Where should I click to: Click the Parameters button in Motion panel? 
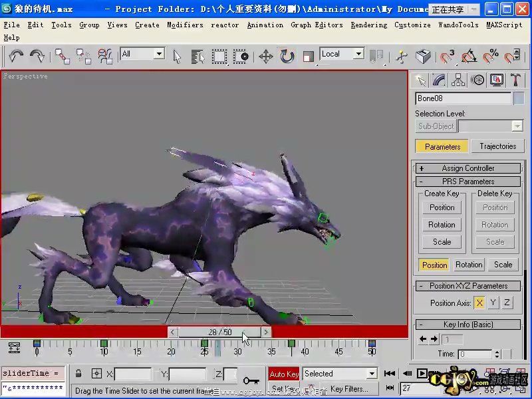(x=442, y=146)
